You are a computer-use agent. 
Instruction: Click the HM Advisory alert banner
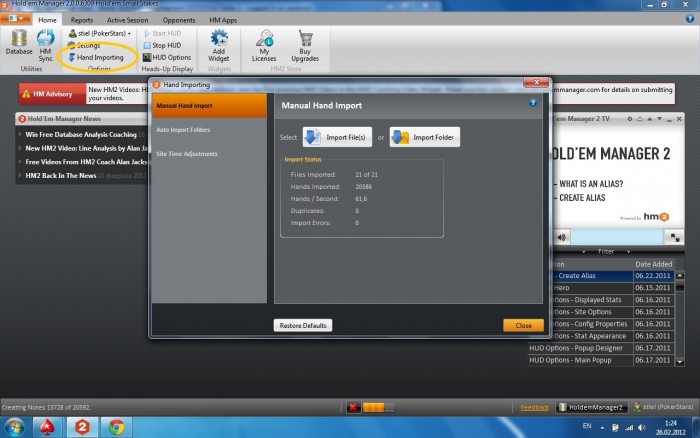tap(52, 94)
